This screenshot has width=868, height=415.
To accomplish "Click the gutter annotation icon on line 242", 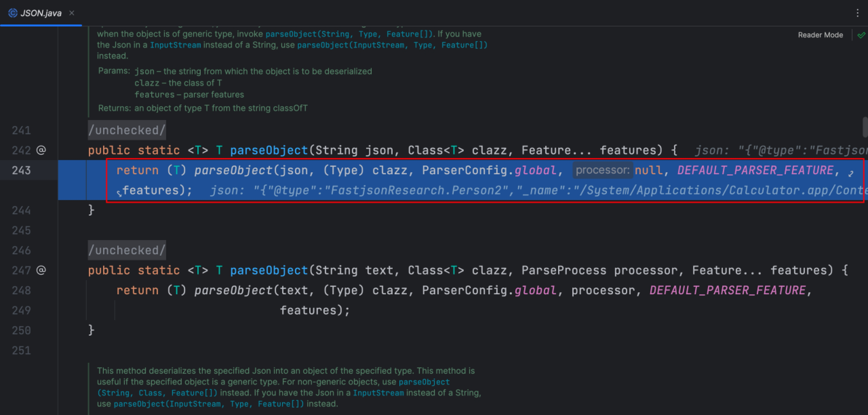I will (x=41, y=150).
